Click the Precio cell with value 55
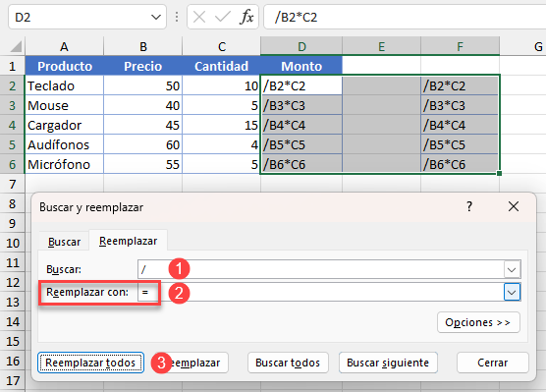This screenshot has height=392, width=546. coord(142,164)
